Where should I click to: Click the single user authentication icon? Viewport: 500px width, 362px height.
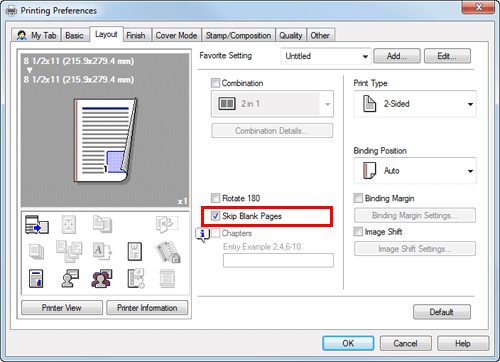tap(70, 279)
